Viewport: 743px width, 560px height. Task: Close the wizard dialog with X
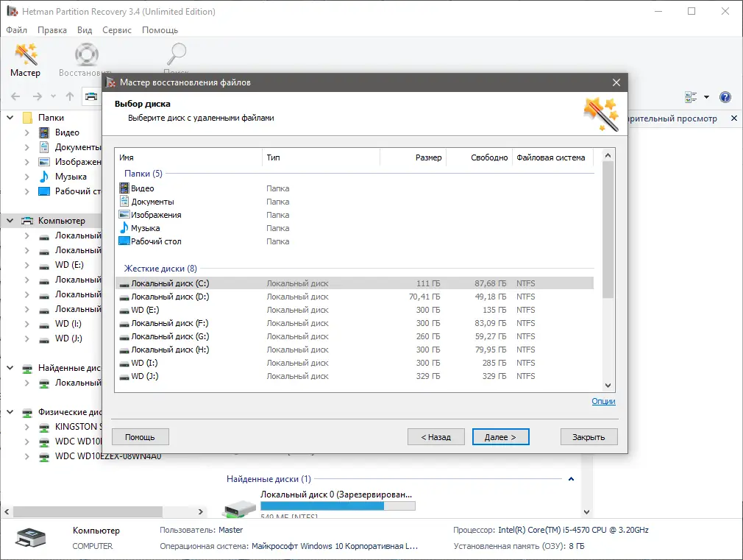pos(616,82)
